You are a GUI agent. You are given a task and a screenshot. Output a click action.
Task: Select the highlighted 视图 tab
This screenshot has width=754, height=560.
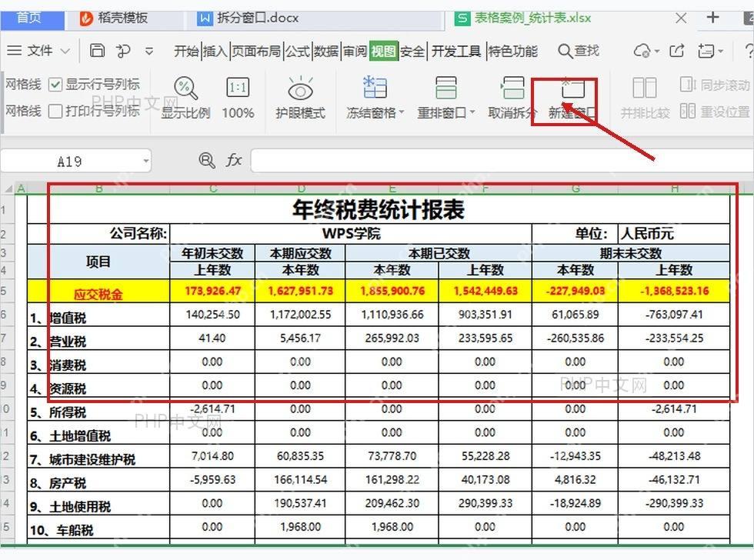coord(384,51)
